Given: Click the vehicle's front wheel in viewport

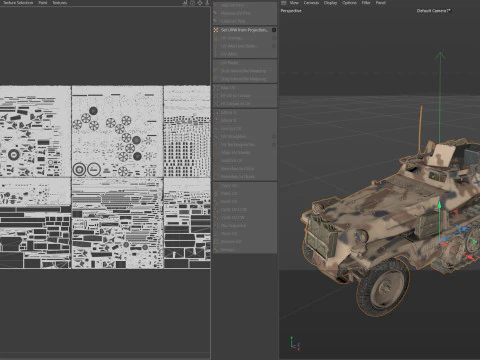Looking at the screenshot, I should tap(384, 287).
